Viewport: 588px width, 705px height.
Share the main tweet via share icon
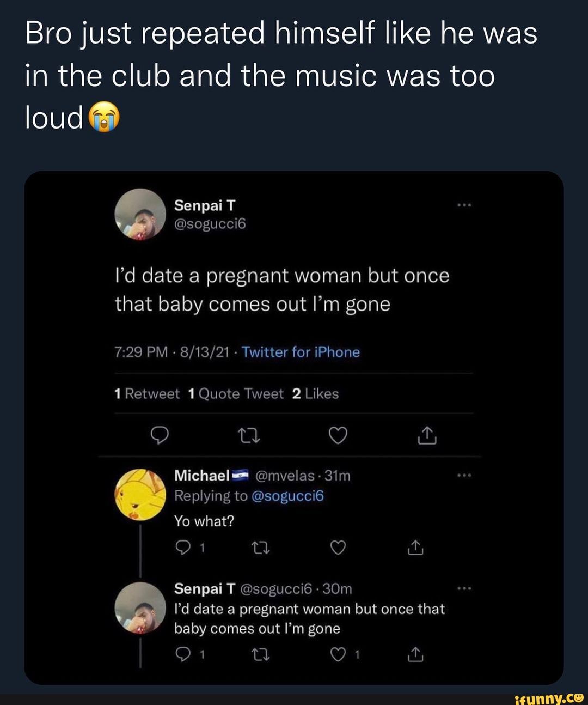[x=427, y=436]
